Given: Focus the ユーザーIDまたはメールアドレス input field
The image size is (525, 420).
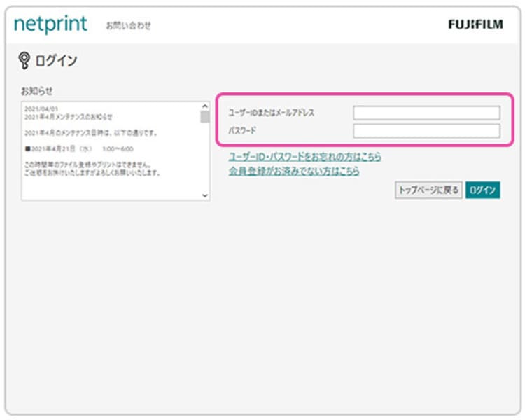Looking at the screenshot, I should click(x=426, y=113).
